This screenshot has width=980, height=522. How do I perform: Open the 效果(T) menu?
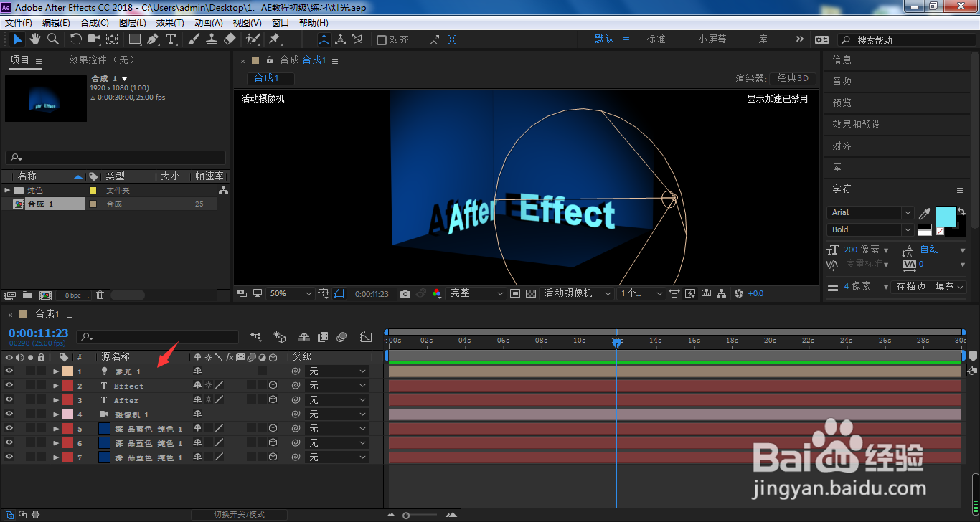170,23
